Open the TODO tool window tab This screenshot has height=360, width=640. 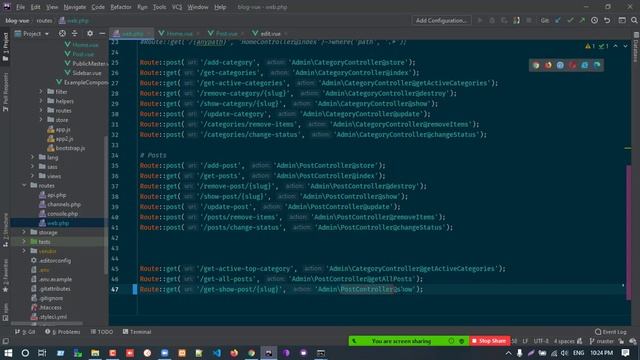pyautogui.click(x=102, y=332)
